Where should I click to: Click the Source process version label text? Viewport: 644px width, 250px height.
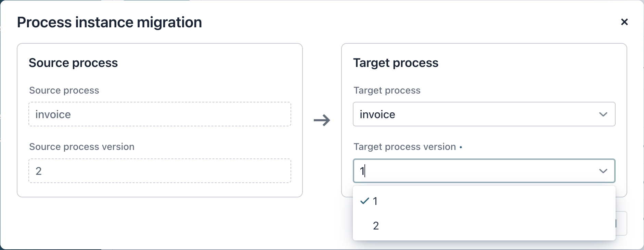pyautogui.click(x=81, y=147)
